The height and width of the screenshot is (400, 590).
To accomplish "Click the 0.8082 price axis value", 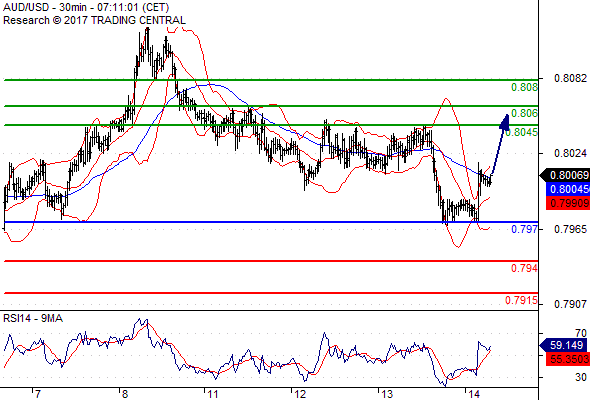I will [570, 78].
